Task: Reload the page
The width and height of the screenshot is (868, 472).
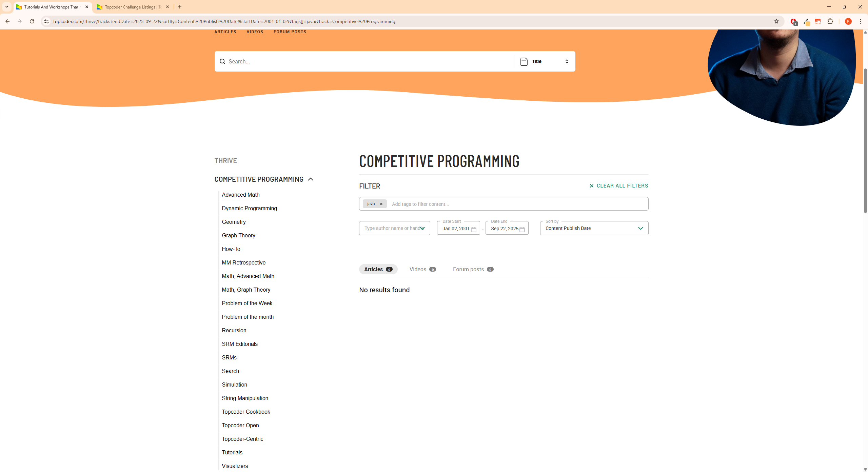Action: pos(32,21)
